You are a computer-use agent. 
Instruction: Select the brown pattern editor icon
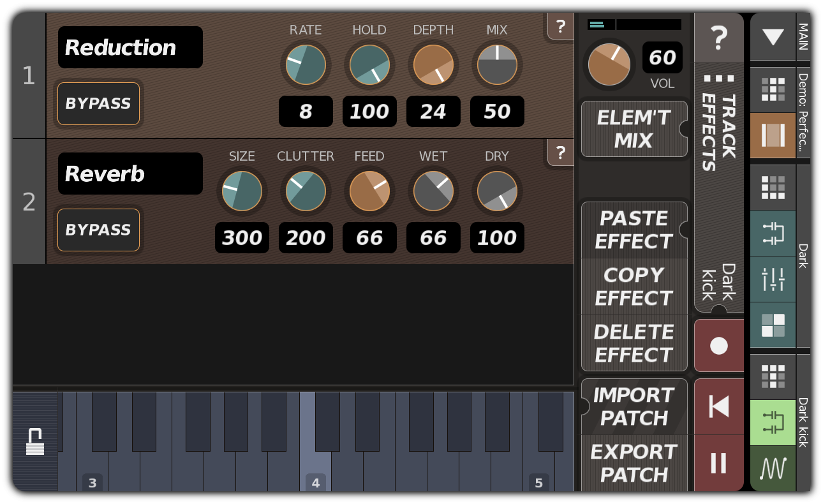(773, 135)
